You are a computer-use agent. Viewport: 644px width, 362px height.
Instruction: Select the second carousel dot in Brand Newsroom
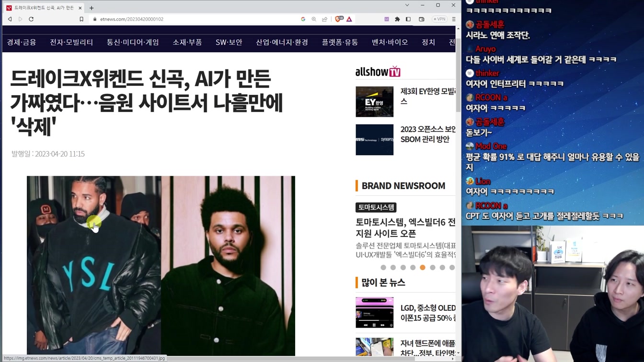tap(393, 268)
